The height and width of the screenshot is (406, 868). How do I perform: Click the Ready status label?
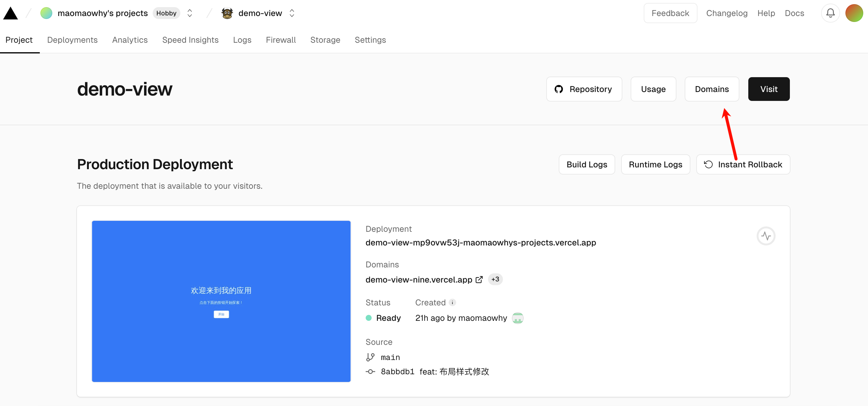click(x=388, y=318)
